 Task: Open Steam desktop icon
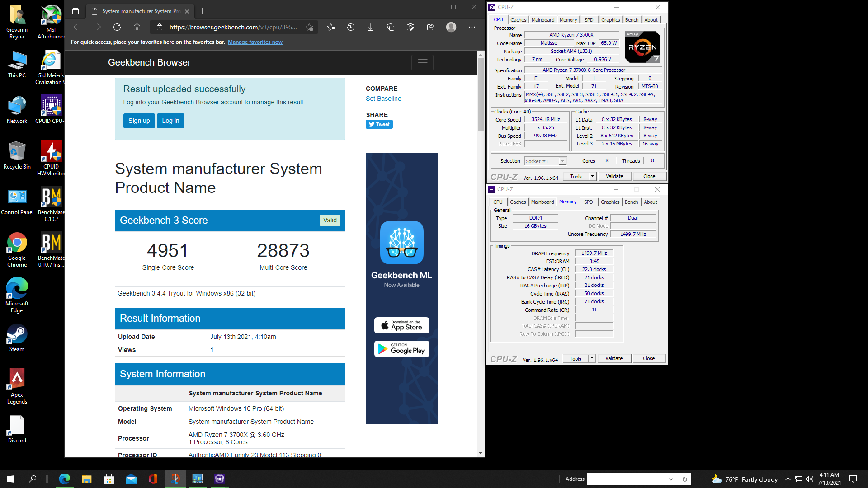17,338
